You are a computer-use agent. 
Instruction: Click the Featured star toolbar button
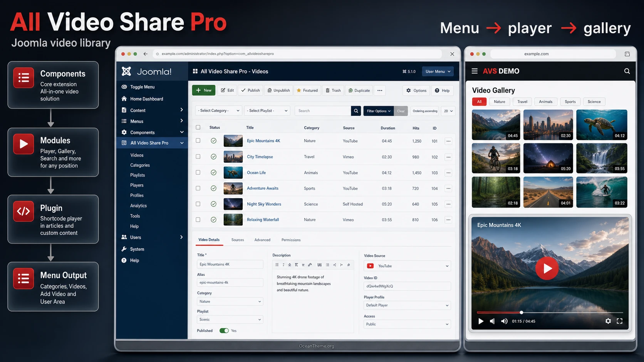[x=307, y=90]
